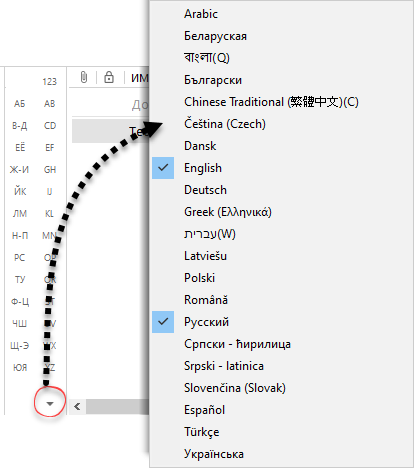
Task: Select Slovenčina (Slovak) language
Action: (x=282, y=388)
